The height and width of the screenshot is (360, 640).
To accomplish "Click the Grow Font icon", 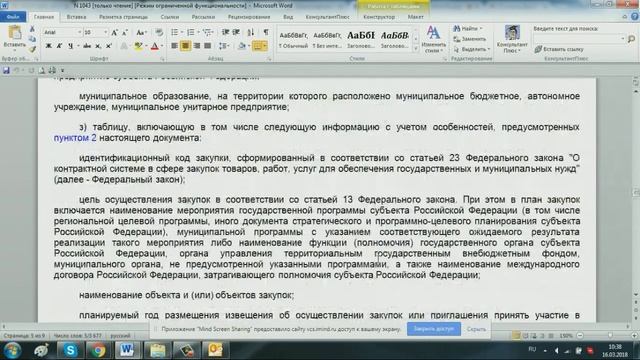I will (115, 32).
